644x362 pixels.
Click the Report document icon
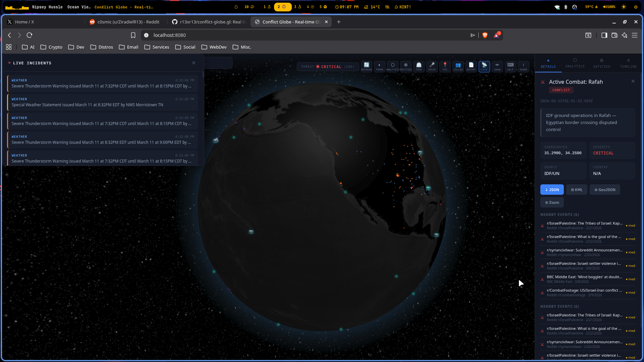471,66
